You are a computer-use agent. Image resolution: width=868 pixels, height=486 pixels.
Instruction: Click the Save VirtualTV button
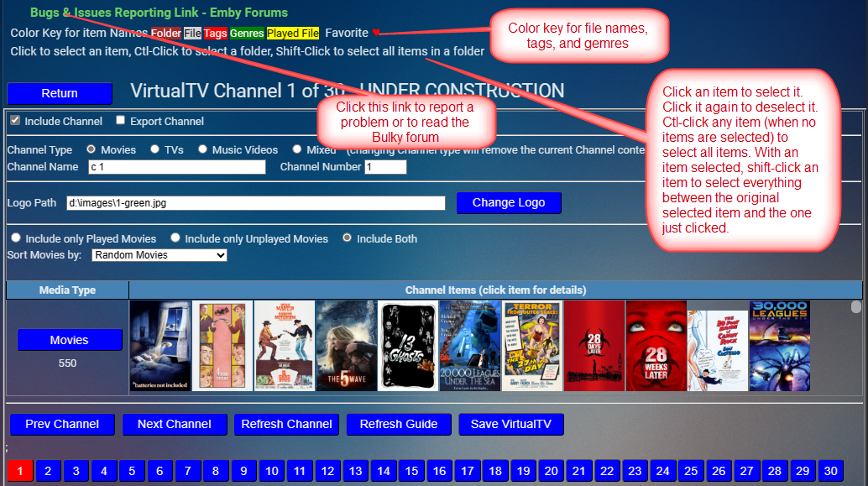[x=511, y=425]
